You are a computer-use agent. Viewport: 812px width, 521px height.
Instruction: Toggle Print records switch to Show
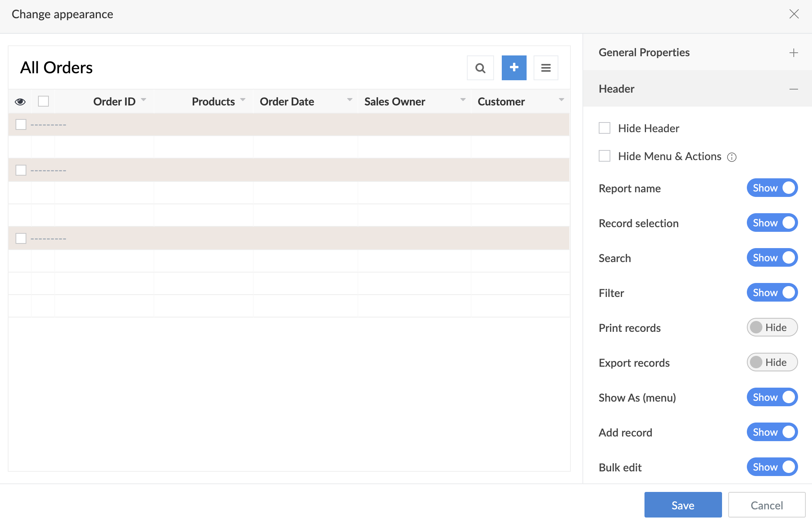pos(772,328)
